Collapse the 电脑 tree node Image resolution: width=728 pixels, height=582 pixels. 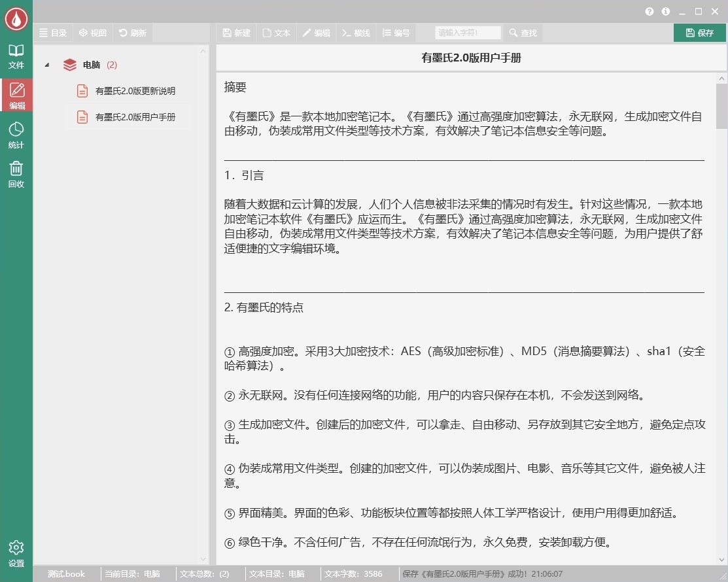tap(46, 65)
